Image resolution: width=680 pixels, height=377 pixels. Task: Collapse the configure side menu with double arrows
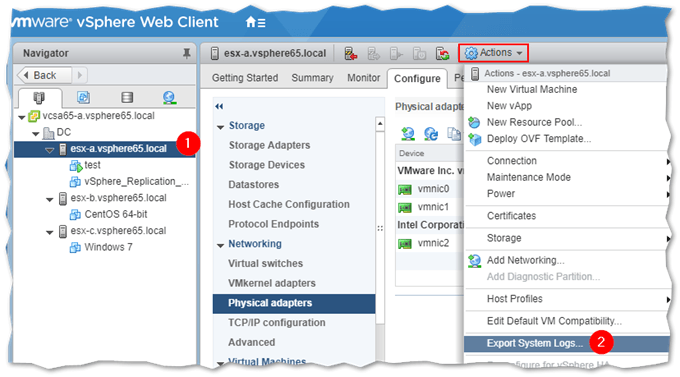click(219, 106)
